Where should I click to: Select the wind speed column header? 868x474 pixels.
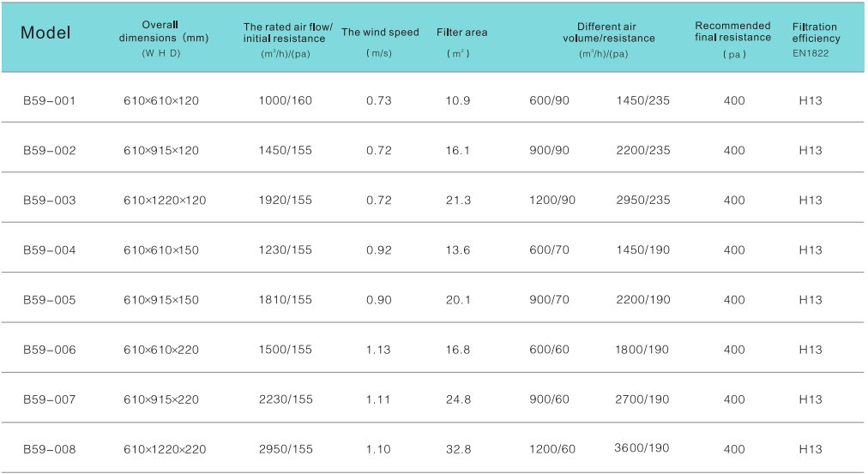[x=380, y=33]
